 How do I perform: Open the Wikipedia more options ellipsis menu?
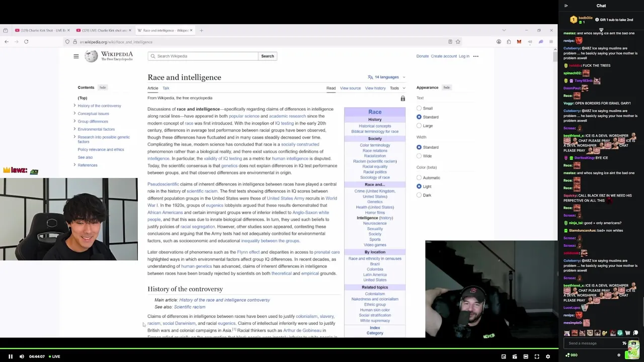click(475, 56)
